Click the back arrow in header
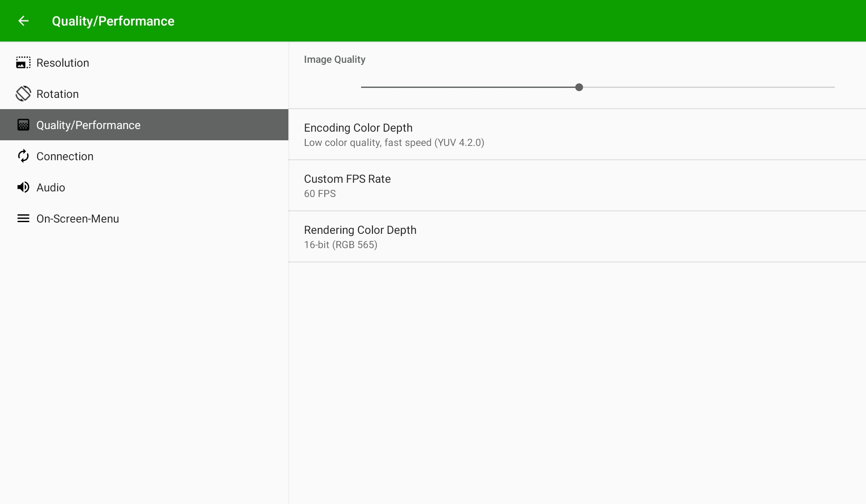The image size is (866, 504). pos(23,21)
